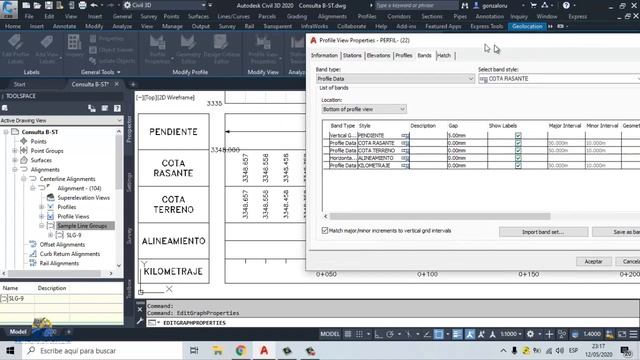Image resolution: width=640 pixels, height=360 pixels.
Task: Click the Customization menu icon in status bar
Action: point(633,334)
